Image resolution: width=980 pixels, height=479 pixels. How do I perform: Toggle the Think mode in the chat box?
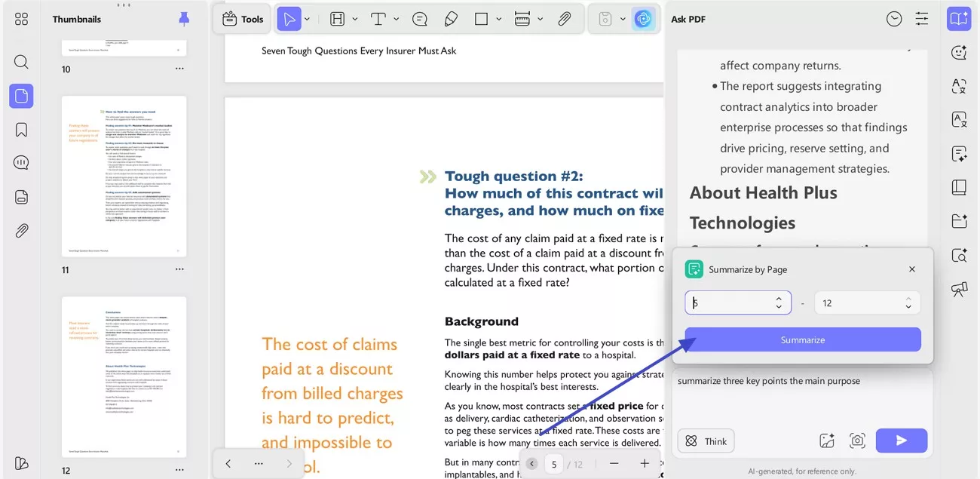pyautogui.click(x=706, y=441)
